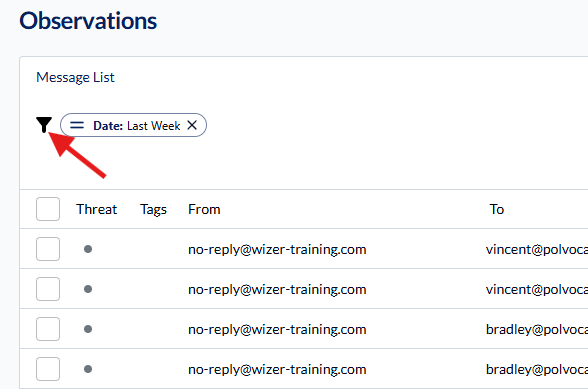Click the Message List heading
This screenshot has width=588, height=389.
[x=75, y=77]
